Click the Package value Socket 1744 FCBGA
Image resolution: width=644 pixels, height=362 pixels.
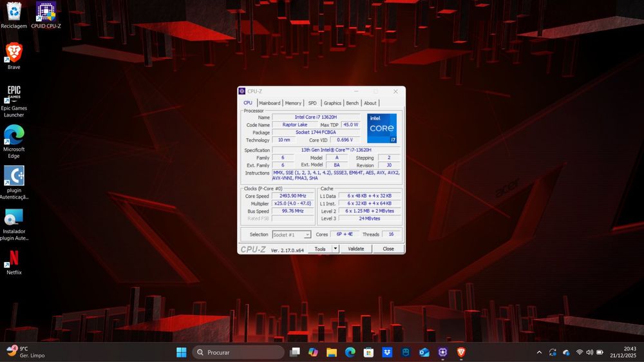tap(316, 132)
